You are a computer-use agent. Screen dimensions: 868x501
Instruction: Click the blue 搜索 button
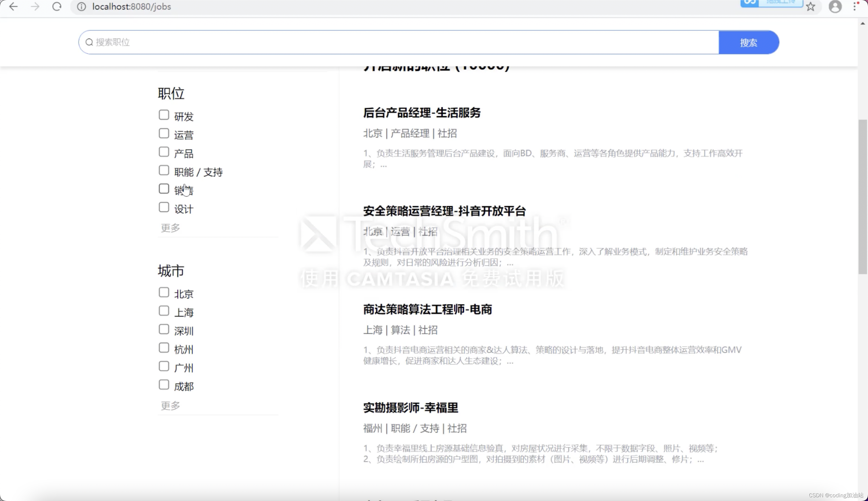(x=748, y=42)
